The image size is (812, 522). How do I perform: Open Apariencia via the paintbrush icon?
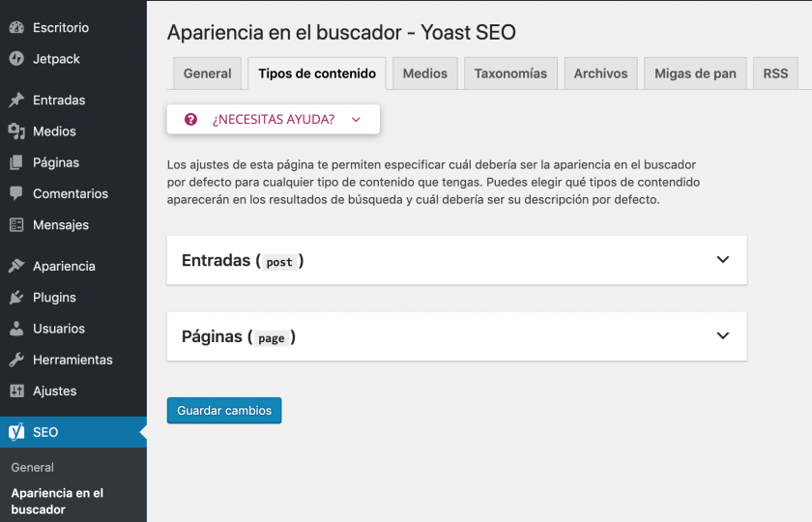(16, 266)
